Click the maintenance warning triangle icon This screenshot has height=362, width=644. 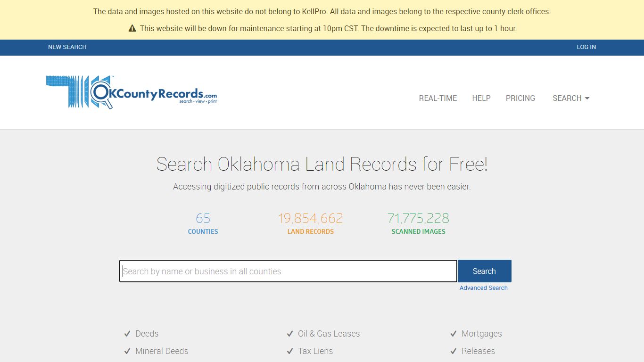(132, 28)
